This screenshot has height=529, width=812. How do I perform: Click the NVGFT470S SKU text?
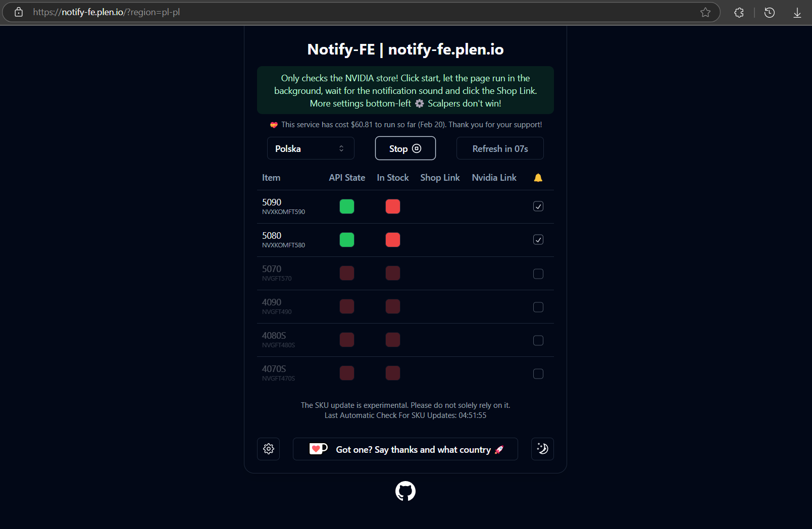click(278, 379)
